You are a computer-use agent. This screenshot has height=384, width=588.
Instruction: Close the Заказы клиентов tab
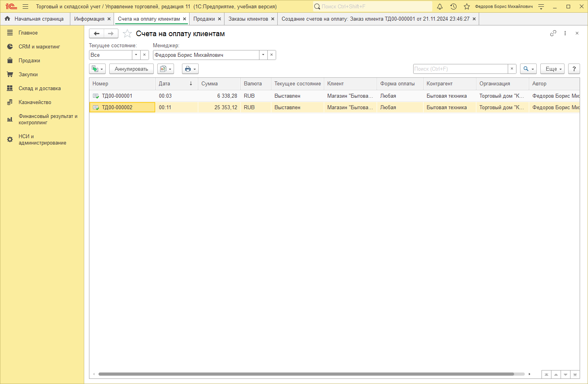click(273, 19)
